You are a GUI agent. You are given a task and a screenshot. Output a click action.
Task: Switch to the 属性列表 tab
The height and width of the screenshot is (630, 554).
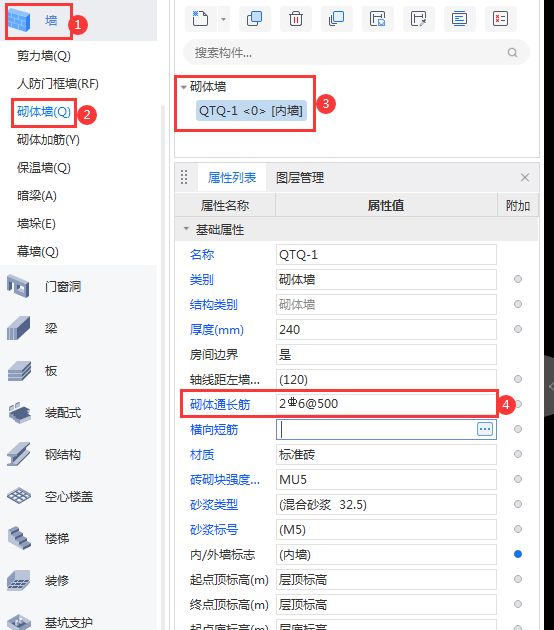pyautogui.click(x=232, y=178)
